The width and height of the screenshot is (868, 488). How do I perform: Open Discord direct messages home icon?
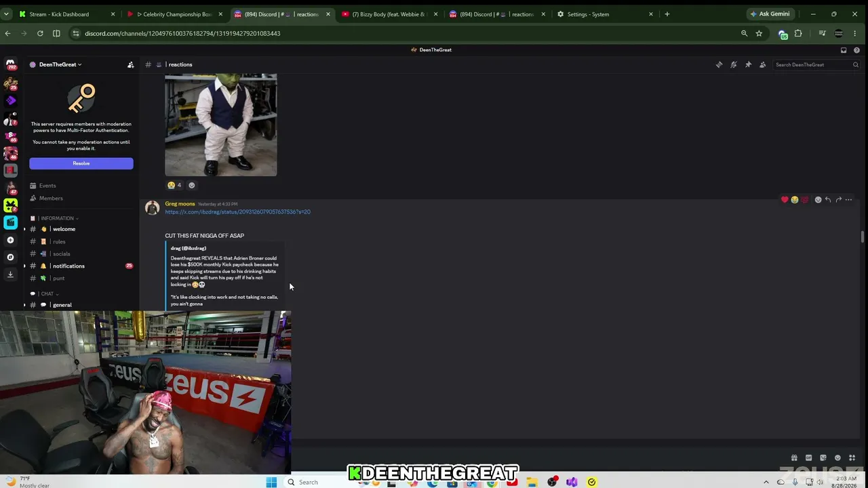click(x=10, y=65)
